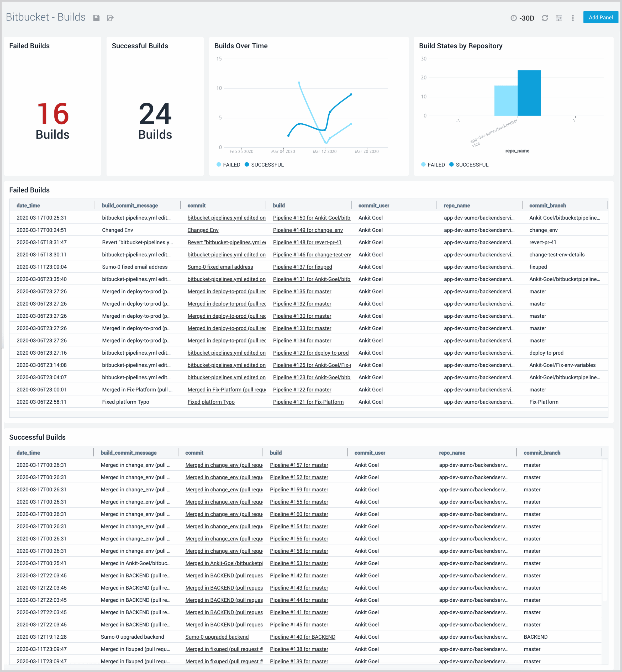The height and width of the screenshot is (672, 622).
Task: Open Pipeline #140 for BACKEND link
Action: coord(302,637)
